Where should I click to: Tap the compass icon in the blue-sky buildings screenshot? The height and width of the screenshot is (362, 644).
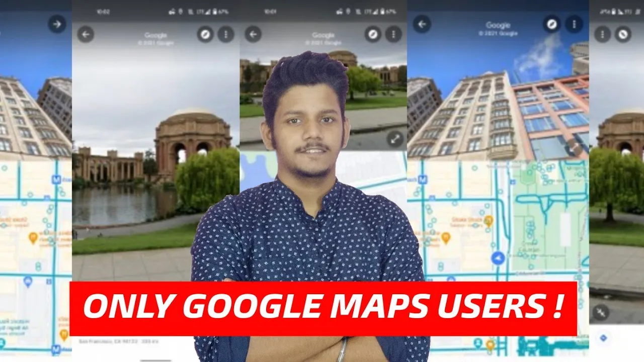[x=552, y=24]
